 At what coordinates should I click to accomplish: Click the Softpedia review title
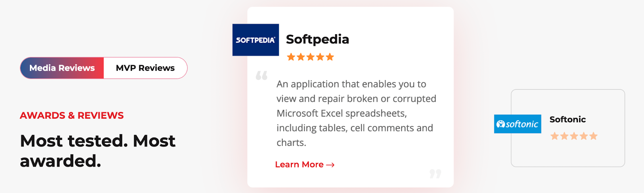point(318,39)
